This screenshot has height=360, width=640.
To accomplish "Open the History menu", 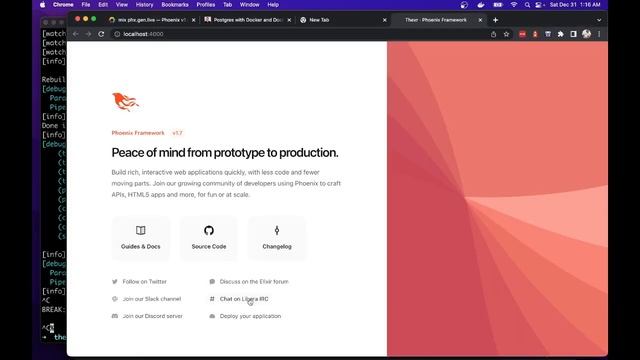I will click(144, 5).
